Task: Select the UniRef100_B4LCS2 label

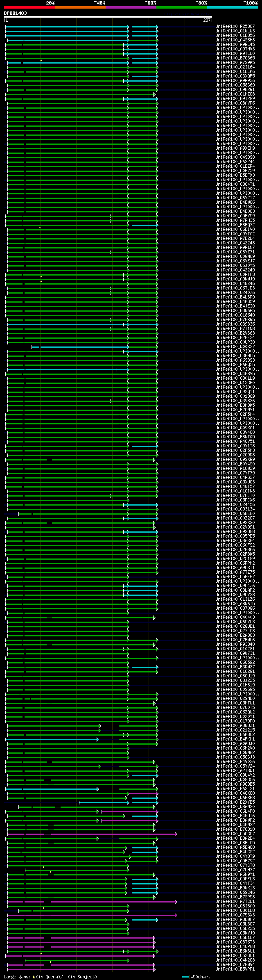Action: coord(235,852)
